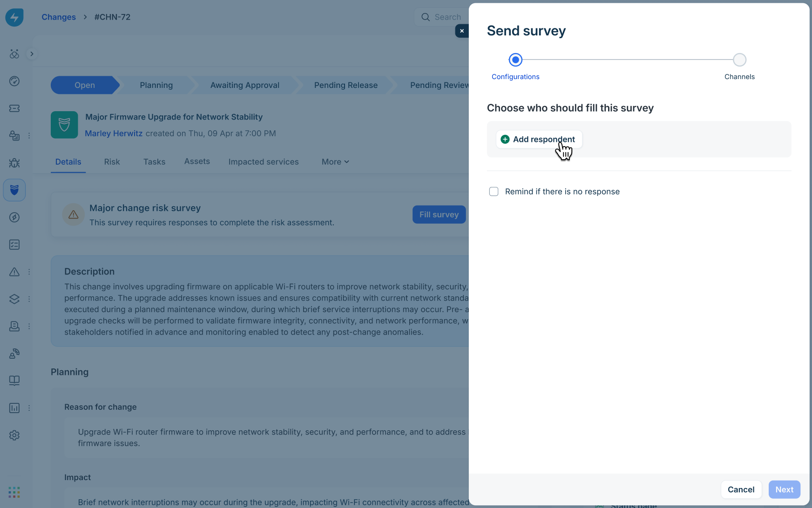Click in the Search field
The height and width of the screenshot is (508, 812).
tap(441, 17)
